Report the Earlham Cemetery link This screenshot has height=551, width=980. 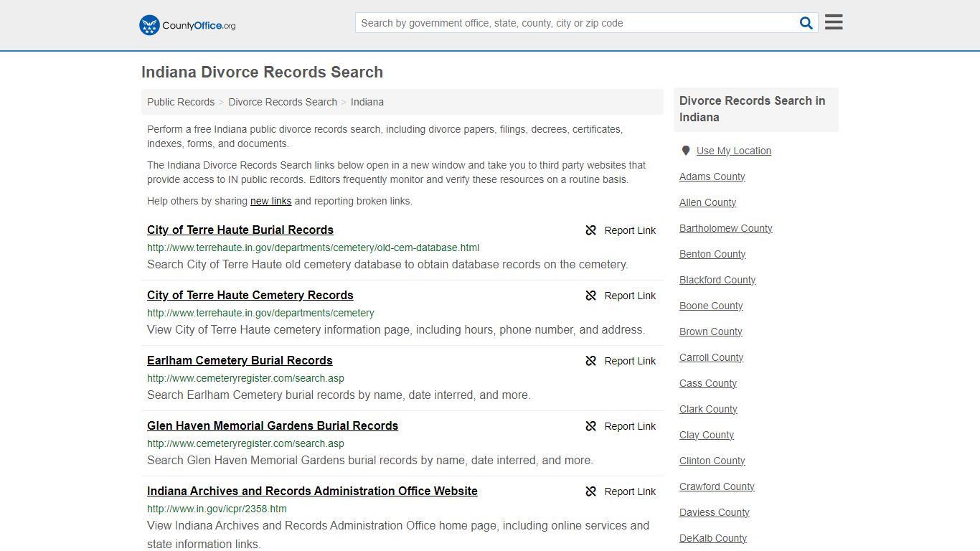click(x=630, y=361)
